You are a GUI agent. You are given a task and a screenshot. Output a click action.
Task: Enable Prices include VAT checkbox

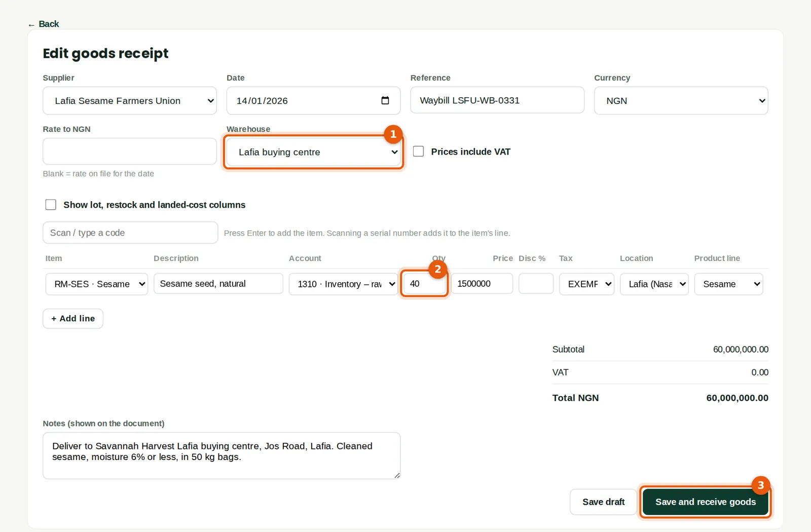418,151
